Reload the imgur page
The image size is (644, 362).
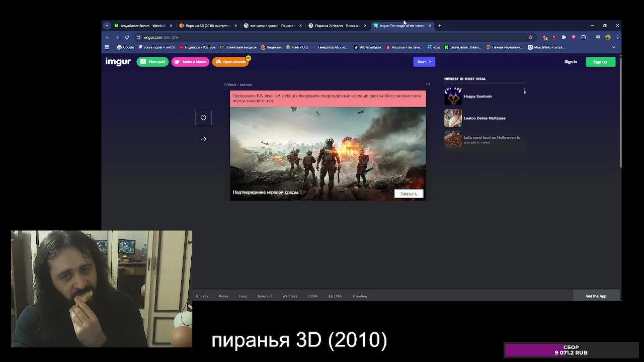pyautogui.click(x=127, y=37)
